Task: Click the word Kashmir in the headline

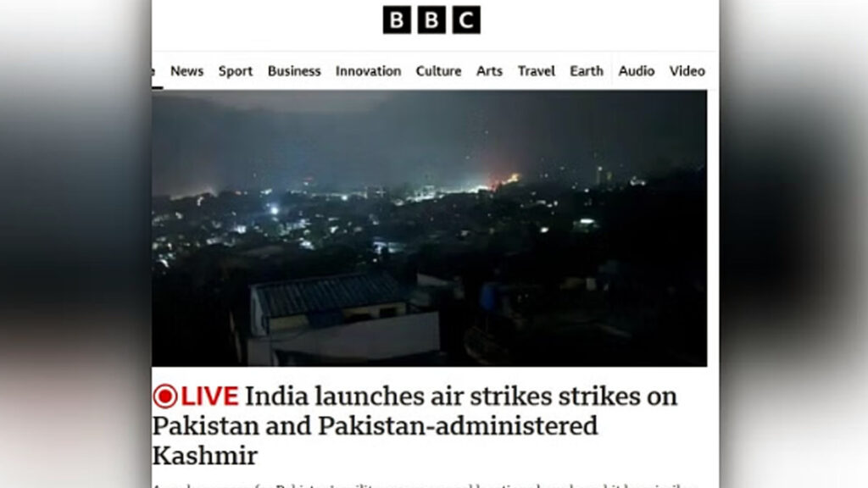Action: 205,456
